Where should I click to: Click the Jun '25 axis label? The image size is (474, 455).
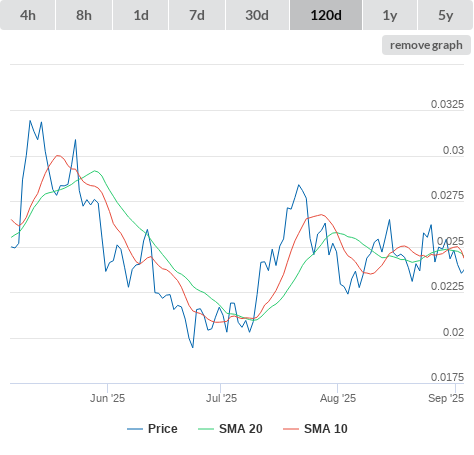107,398
